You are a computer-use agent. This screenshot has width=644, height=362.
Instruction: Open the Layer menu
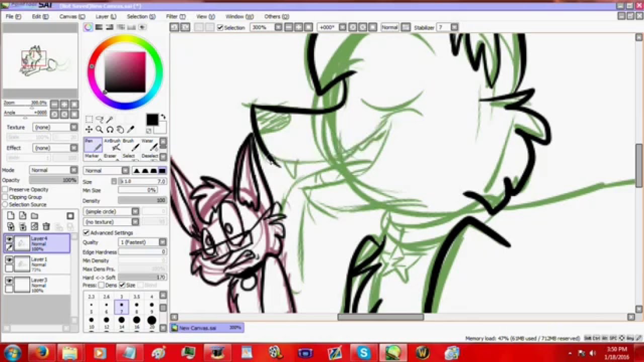pos(106,17)
